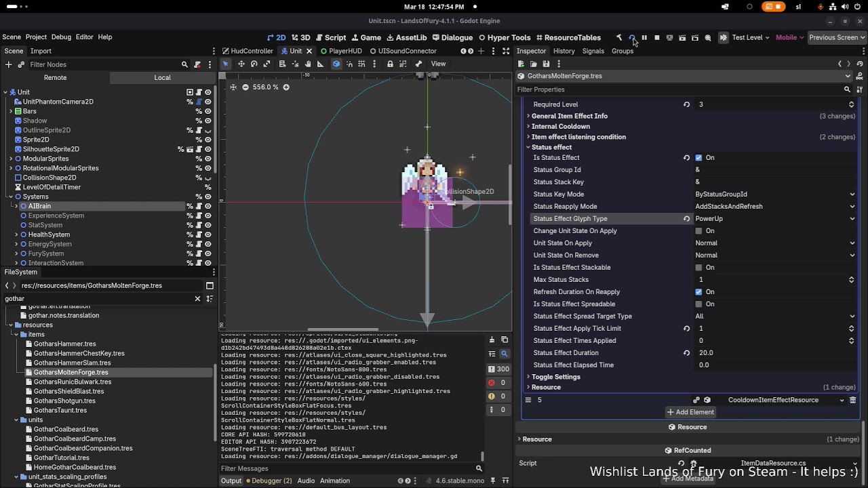Viewport: 868px width, 488px height.
Task: Enable Is Status Effect Stackable
Action: (698, 267)
